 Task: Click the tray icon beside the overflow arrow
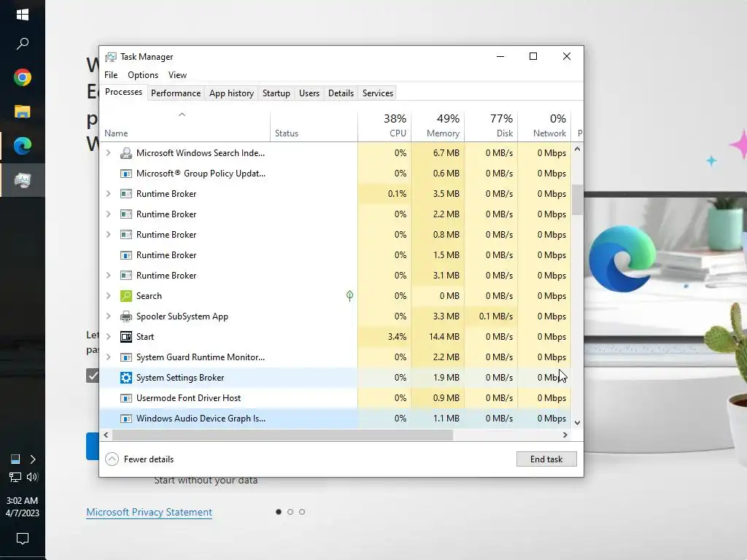(15, 459)
